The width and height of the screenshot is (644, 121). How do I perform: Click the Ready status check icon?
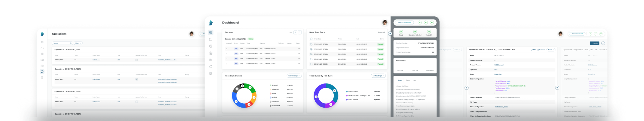coord(401,32)
